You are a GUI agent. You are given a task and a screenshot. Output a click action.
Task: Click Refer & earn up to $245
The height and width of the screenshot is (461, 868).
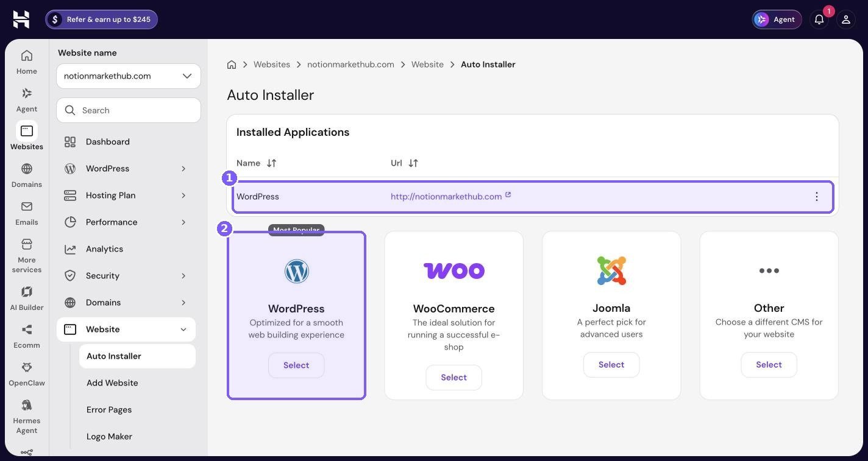click(x=101, y=19)
